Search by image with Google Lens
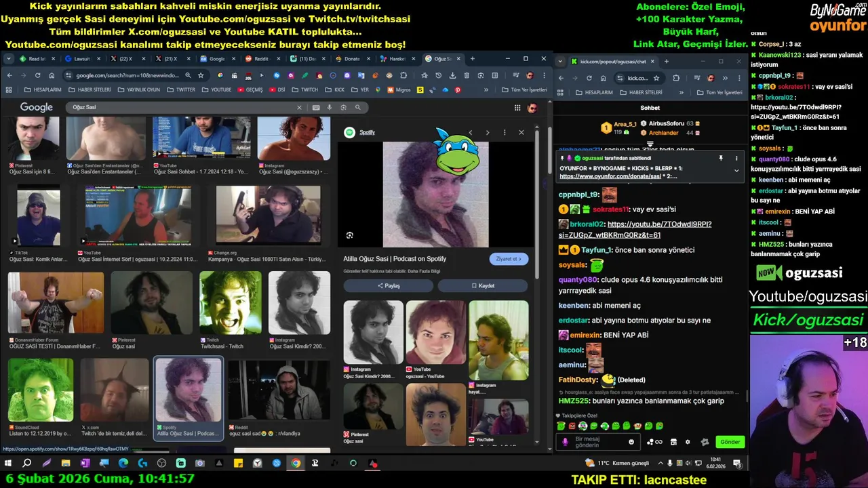Image resolution: width=868 pixels, height=488 pixels. tap(343, 107)
